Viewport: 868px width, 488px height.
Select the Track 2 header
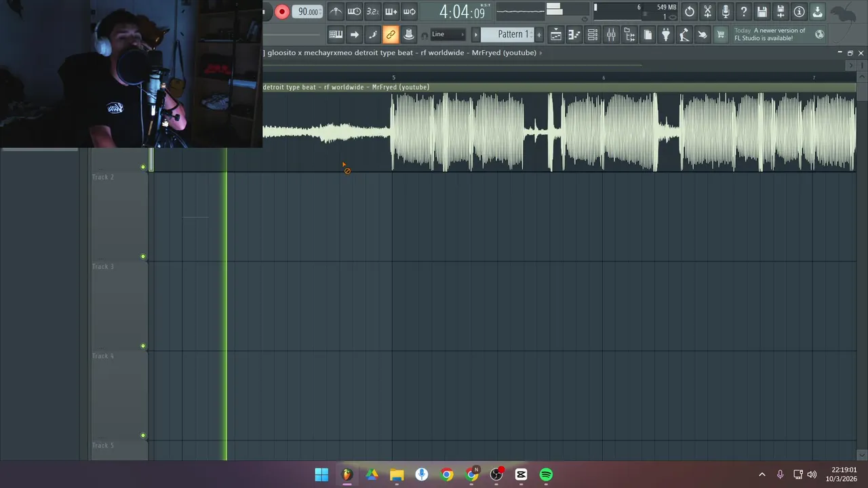coord(119,216)
